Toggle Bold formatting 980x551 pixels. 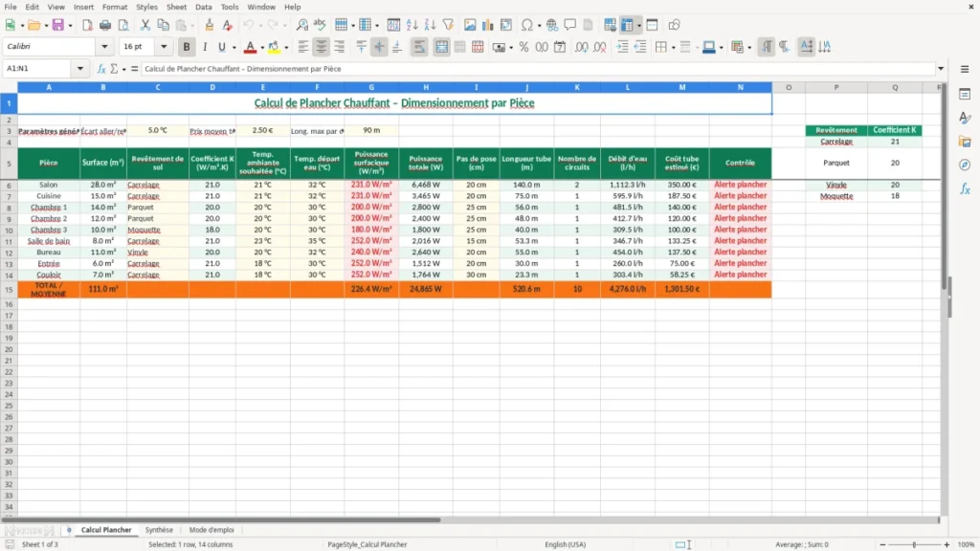tap(187, 47)
